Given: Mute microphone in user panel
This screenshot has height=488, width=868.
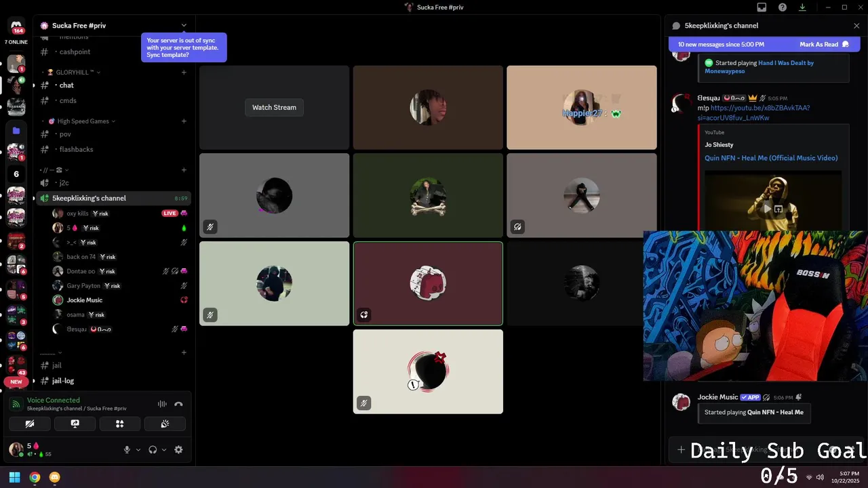Looking at the screenshot, I should click(x=127, y=449).
